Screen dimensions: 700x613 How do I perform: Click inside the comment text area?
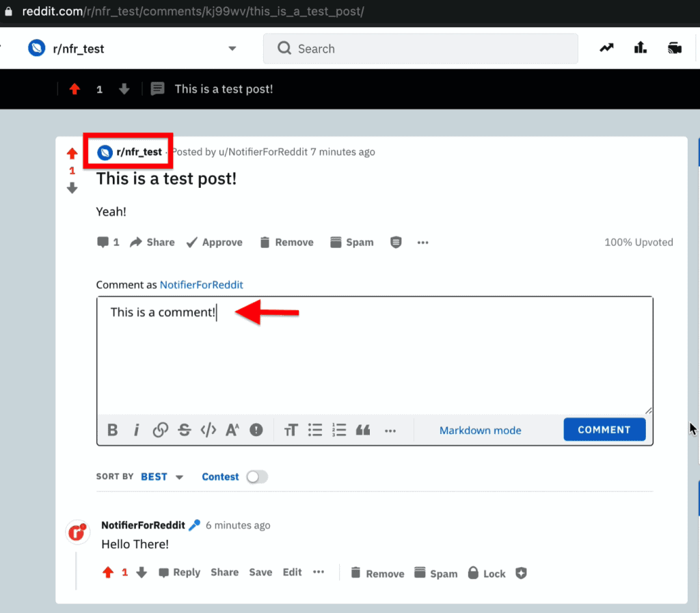tap(375, 355)
